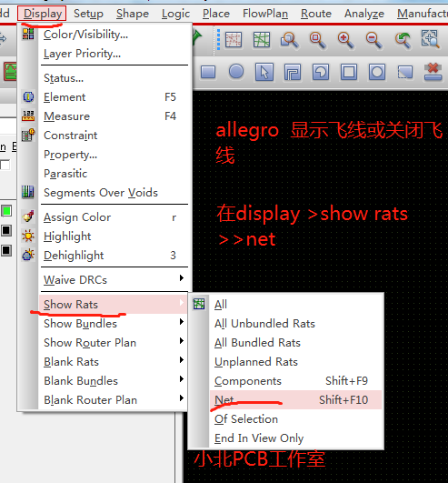Click the Color/Visibility grid icon
Screen dimensions: 448x483
point(28,34)
